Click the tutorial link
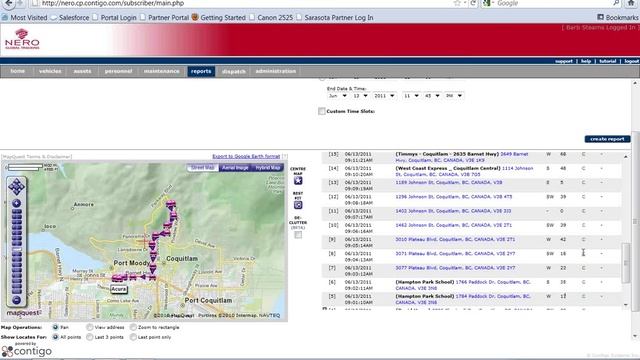This screenshot has height=360, width=640. [608, 61]
